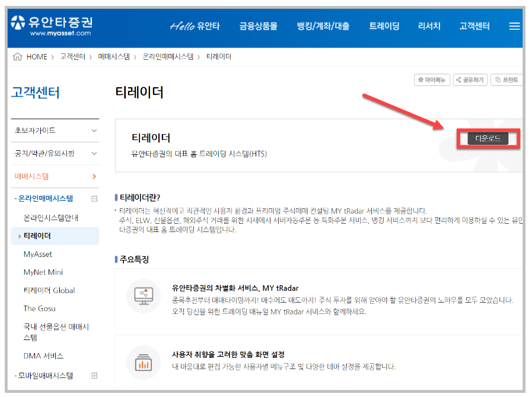Open the hamburger menu icon
This screenshot has height=397, width=532.
(514, 26)
